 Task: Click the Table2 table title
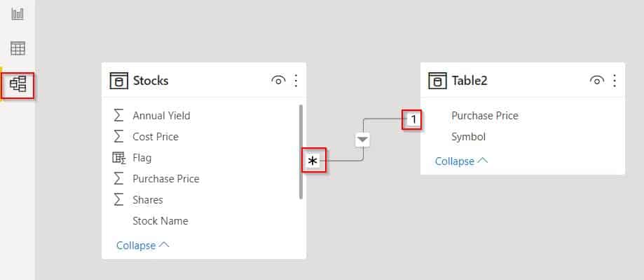[470, 81]
